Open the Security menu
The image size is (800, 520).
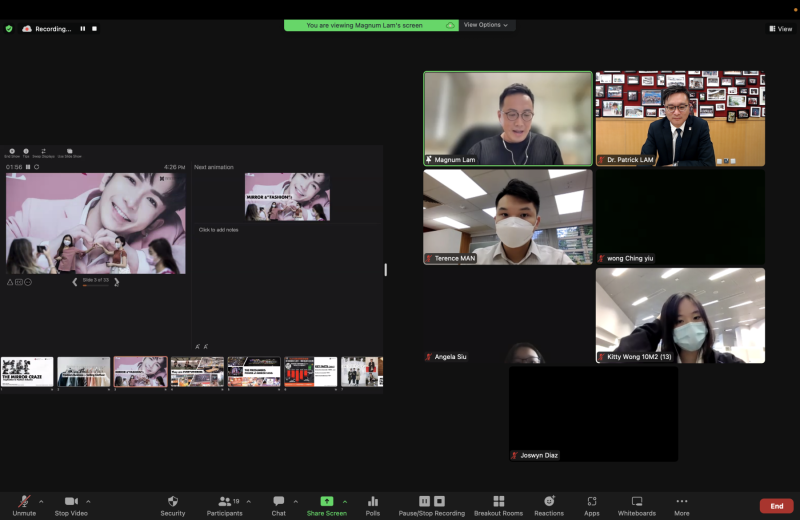(172, 506)
